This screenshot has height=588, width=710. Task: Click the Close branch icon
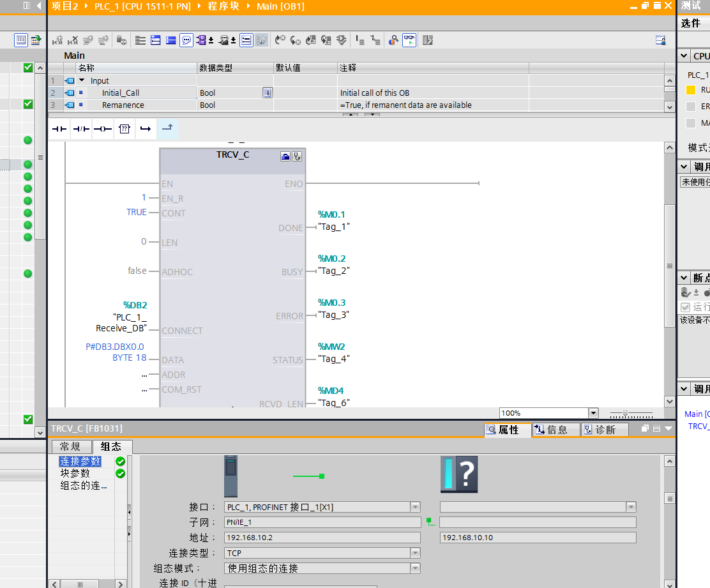pos(167,129)
